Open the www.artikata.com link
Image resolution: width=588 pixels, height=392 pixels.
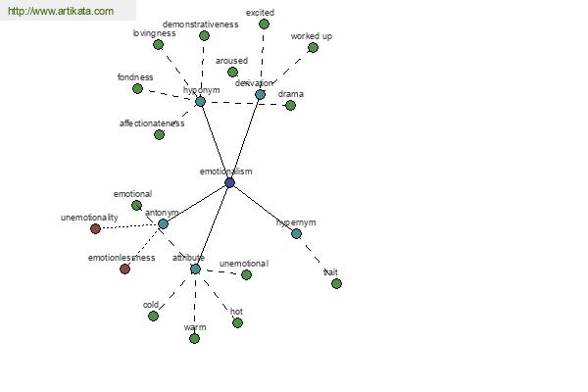coord(61,11)
